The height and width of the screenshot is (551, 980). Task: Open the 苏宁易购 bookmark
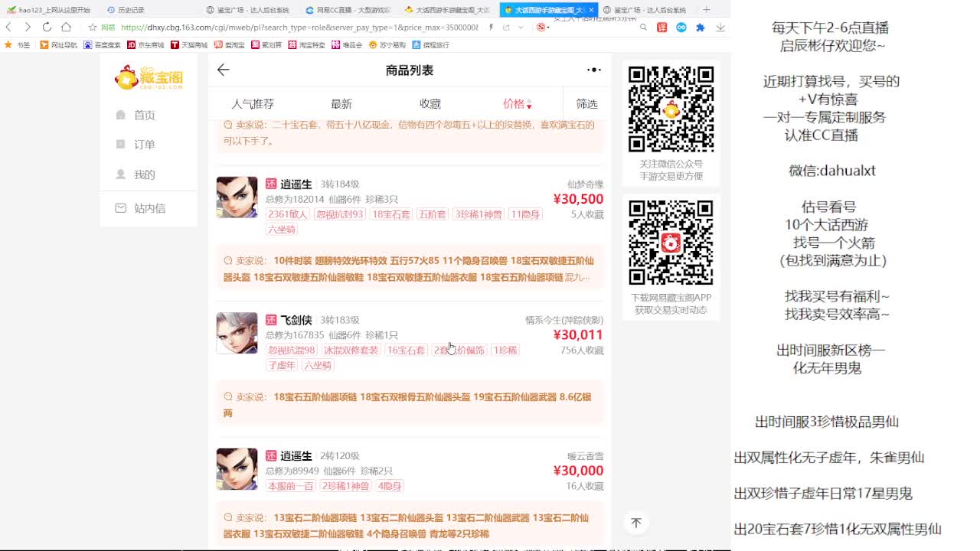pos(387,45)
